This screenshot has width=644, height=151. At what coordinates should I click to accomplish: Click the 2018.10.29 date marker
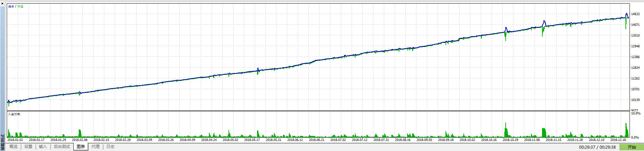[510, 140]
